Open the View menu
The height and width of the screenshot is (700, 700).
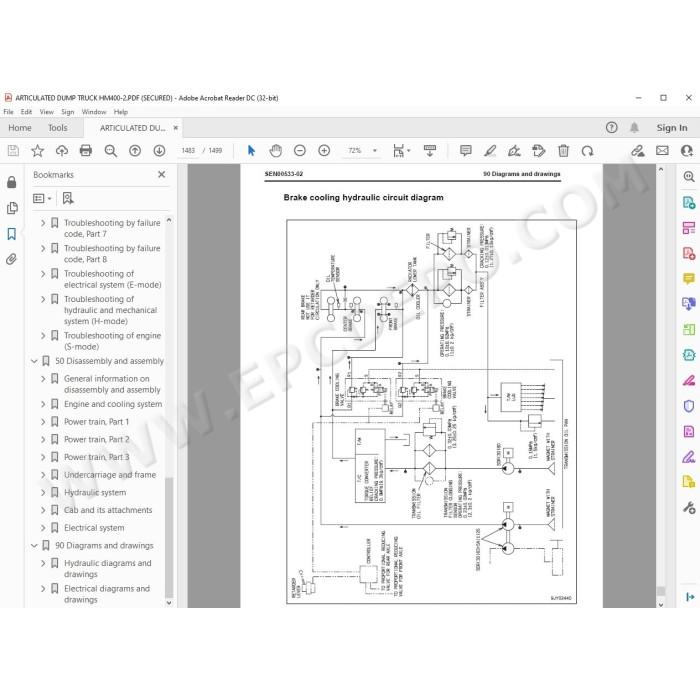pos(46,112)
